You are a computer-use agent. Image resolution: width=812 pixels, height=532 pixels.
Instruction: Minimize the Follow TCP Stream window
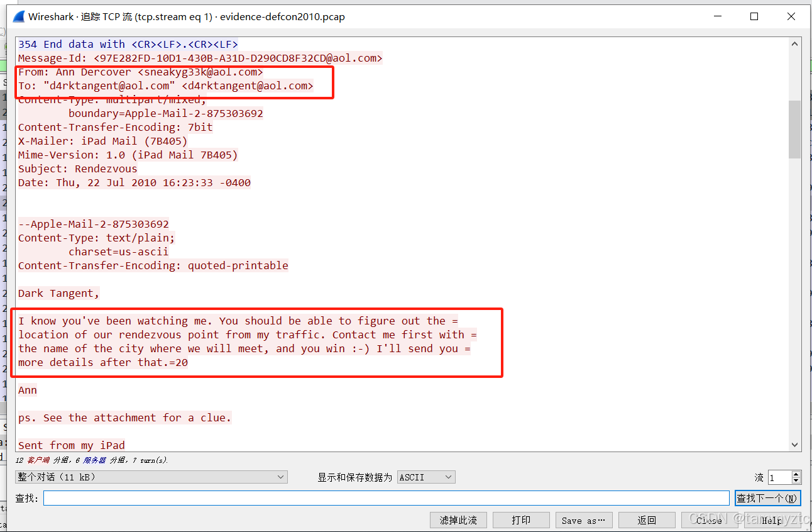tap(717, 17)
